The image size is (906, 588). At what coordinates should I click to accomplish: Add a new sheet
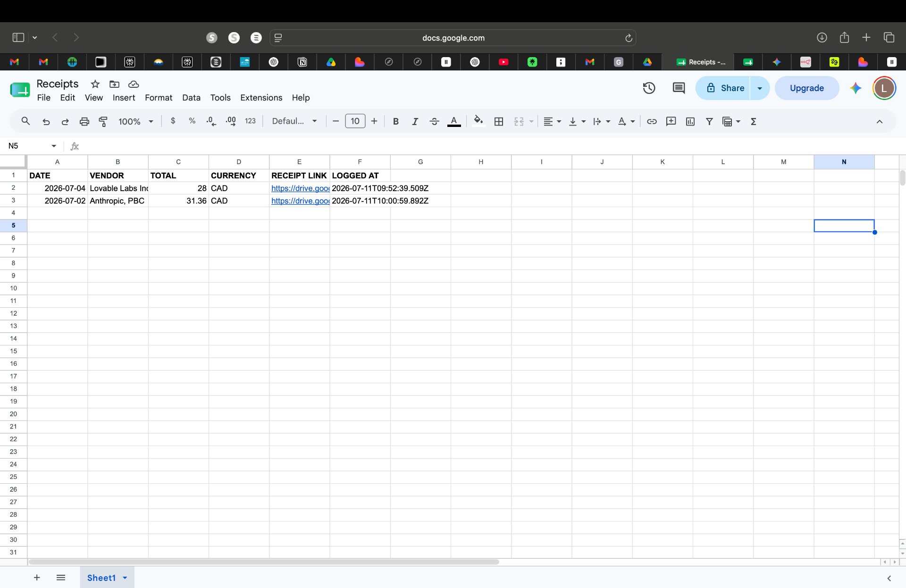point(37,578)
